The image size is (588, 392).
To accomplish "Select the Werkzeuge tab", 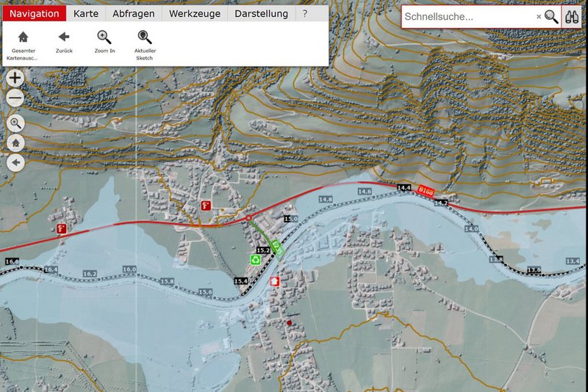I will click(x=195, y=13).
